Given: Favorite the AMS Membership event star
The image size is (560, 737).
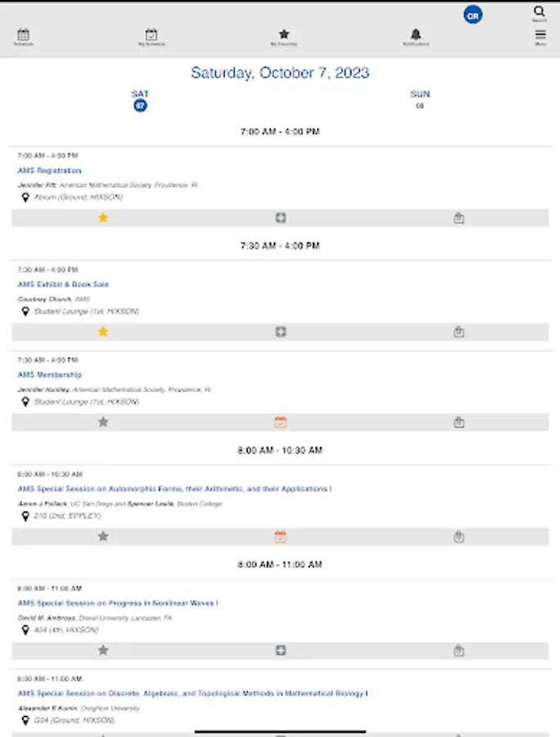Looking at the screenshot, I should 103,422.
